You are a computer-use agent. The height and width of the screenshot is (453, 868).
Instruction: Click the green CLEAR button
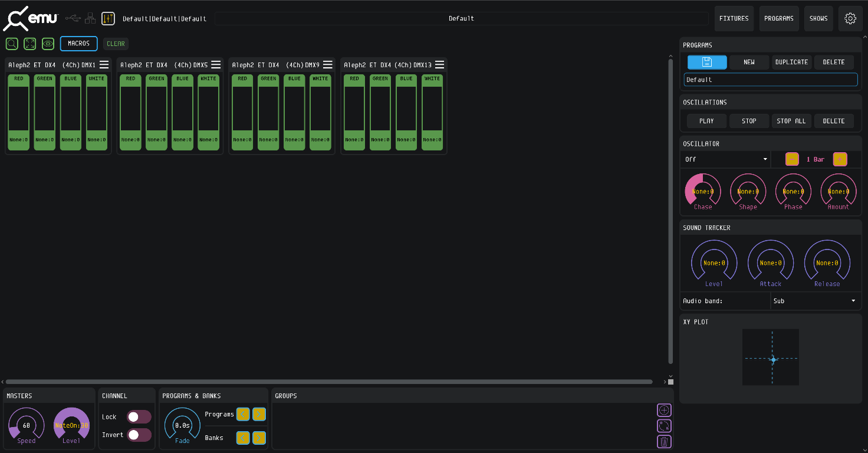click(x=116, y=44)
